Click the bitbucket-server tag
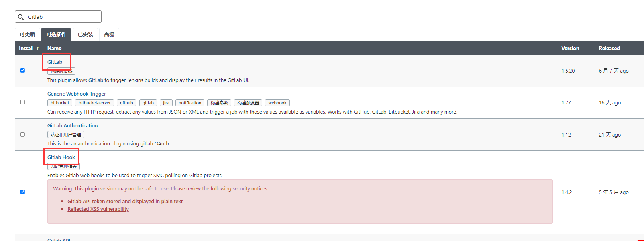 tap(94, 103)
